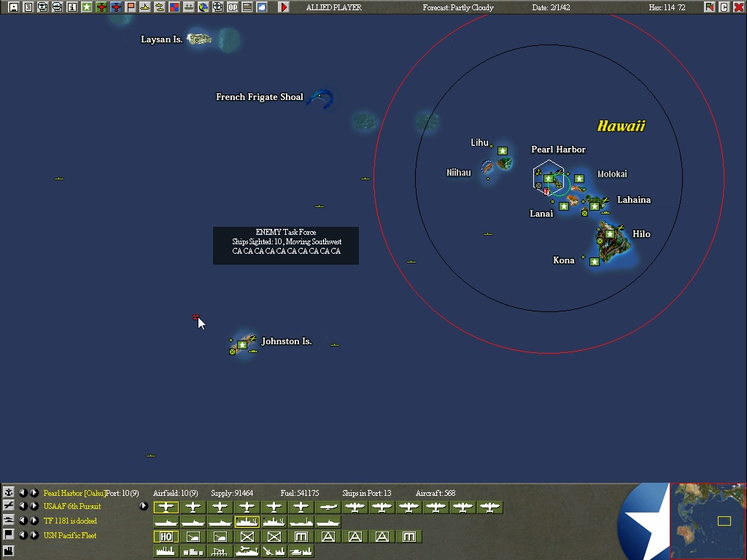Click the weather cloud toolbar icon
Screen dimensions: 747x560
(x=262, y=7)
